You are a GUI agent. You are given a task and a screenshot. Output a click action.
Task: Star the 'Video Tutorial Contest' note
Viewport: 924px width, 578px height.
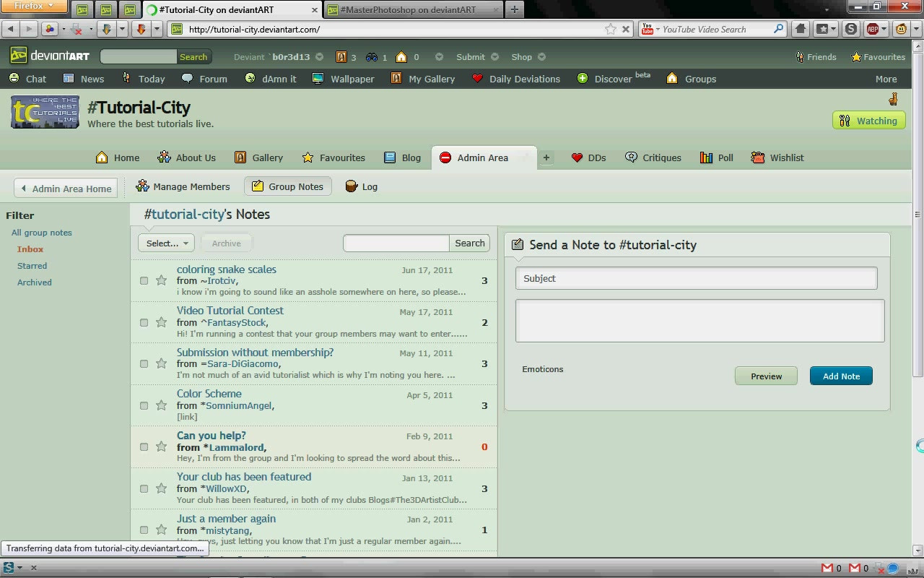click(x=161, y=322)
